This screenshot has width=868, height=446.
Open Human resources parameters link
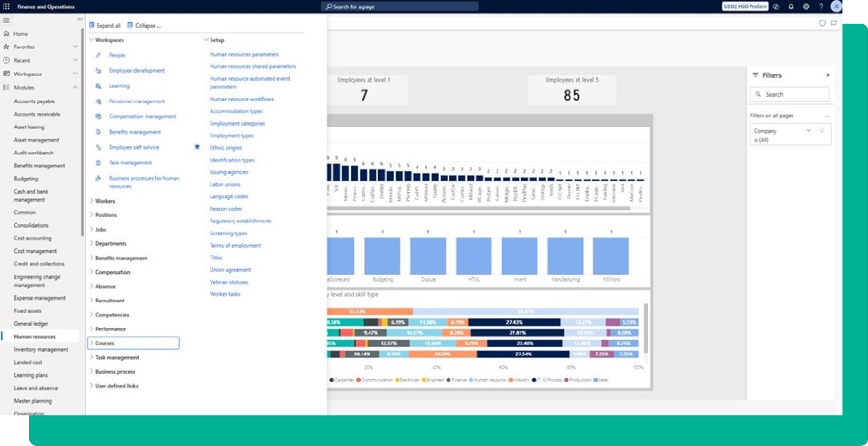tap(244, 54)
